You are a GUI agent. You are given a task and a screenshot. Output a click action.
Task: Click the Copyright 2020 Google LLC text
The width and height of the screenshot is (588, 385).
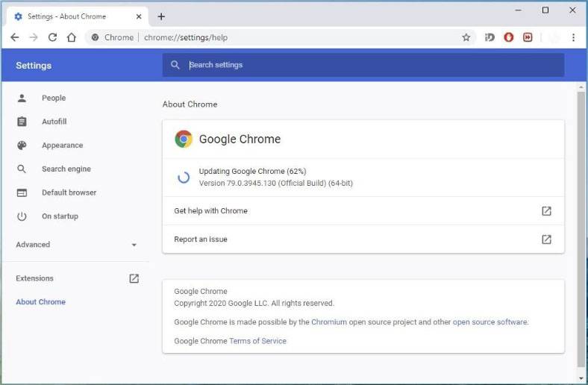254,303
